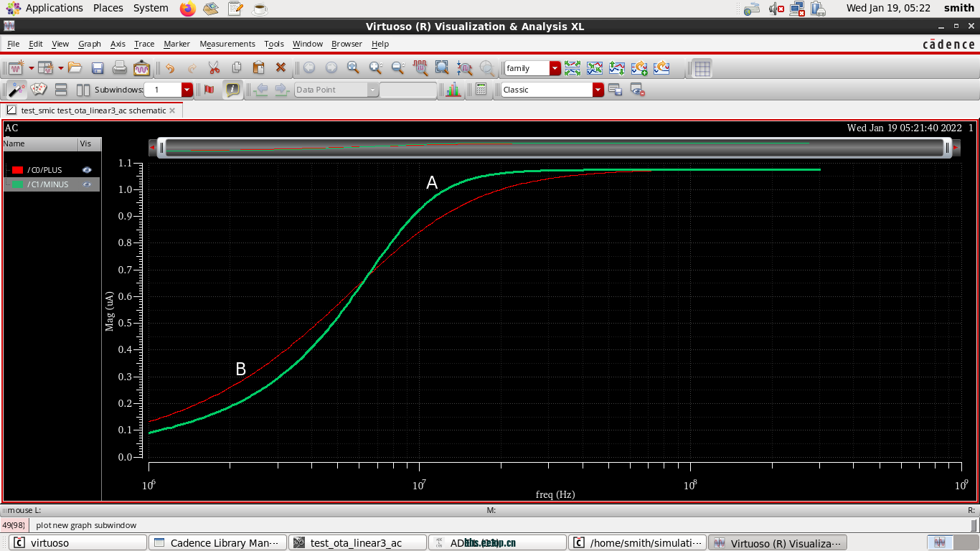This screenshot has height=551, width=980.
Task: Open the family plot type dropdown
Action: pos(555,68)
